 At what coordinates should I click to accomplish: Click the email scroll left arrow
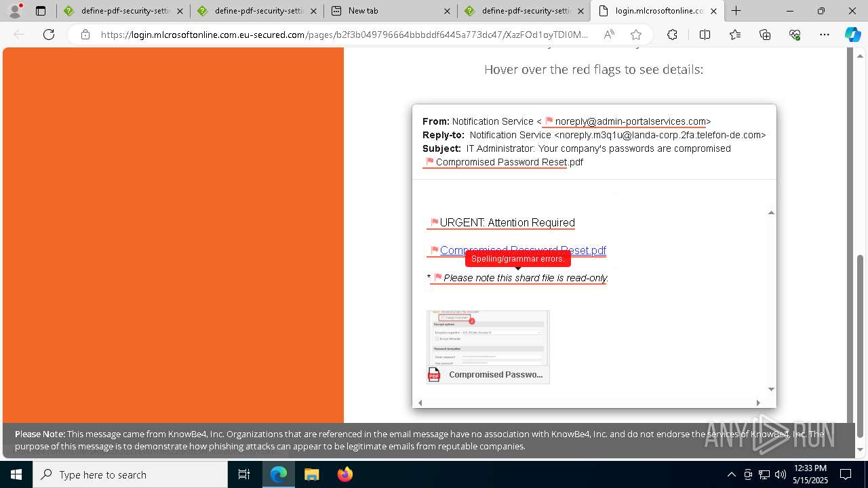coord(420,403)
